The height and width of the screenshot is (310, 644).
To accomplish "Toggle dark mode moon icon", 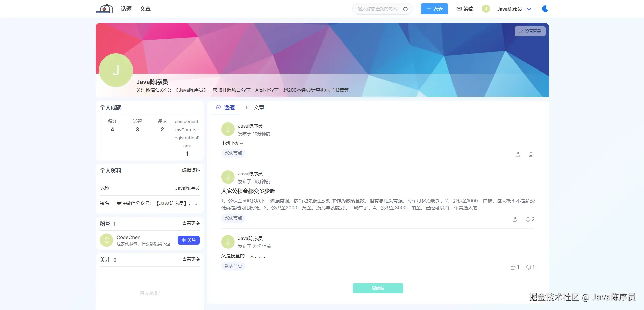I will [545, 9].
